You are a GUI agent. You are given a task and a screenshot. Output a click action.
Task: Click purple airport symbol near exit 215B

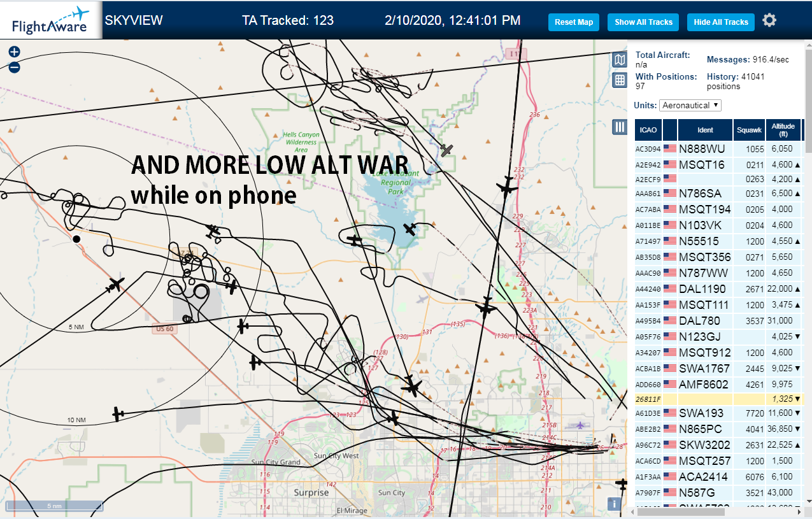[x=580, y=425]
